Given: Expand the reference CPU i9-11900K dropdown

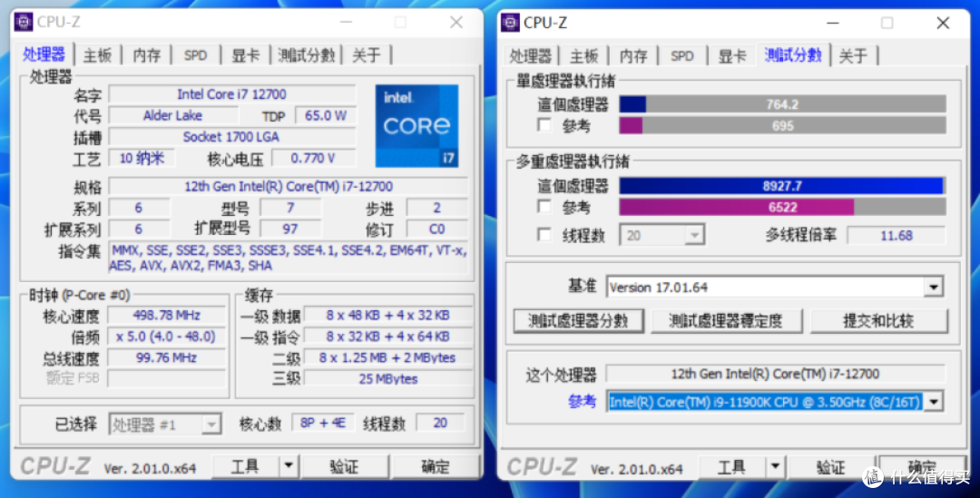Looking at the screenshot, I should pos(933,401).
